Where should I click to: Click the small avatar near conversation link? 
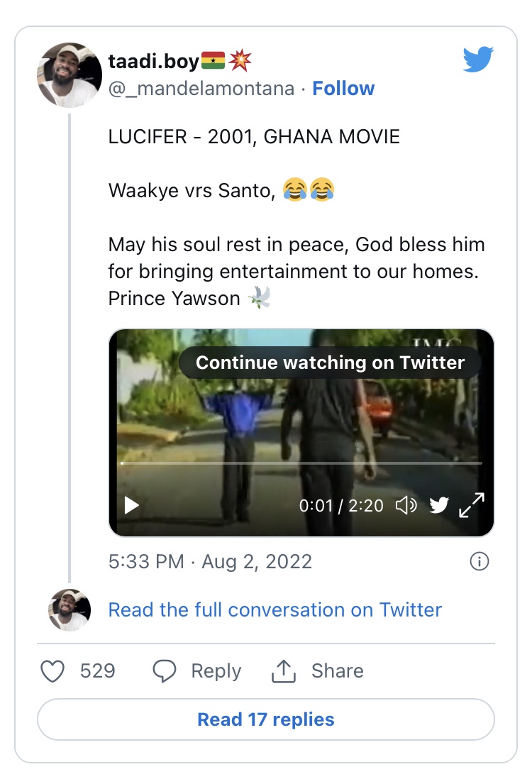coord(70,610)
